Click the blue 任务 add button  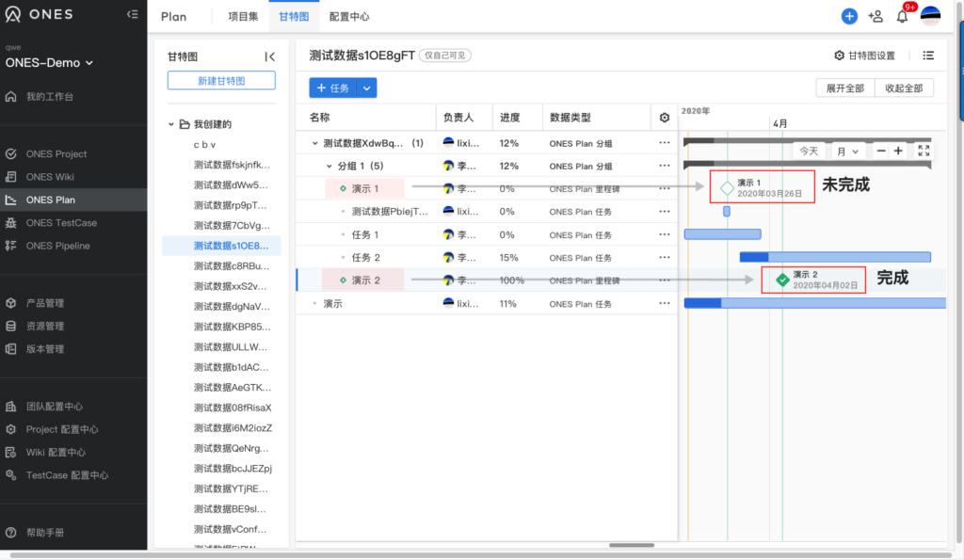[332, 88]
